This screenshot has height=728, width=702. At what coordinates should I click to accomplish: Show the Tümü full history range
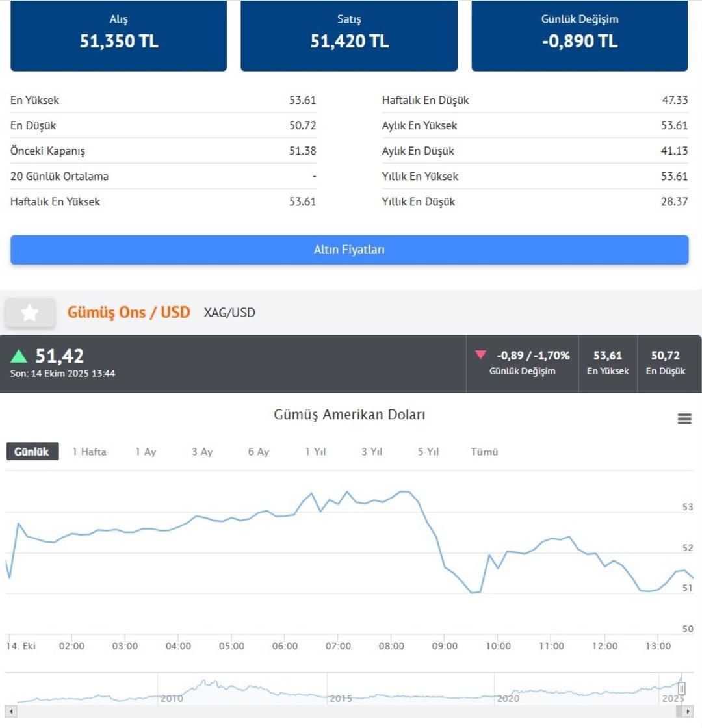point(484,452)
